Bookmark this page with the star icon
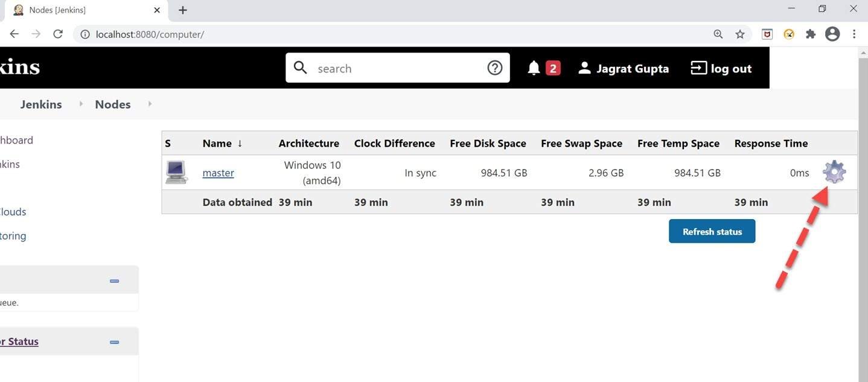This screenshot has width=868, height=382. [x=740, y=34]
